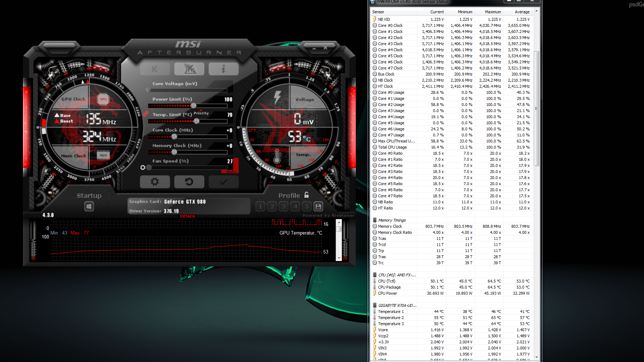Screen dimensions: 644x362
Task: Click the MEM chip icon on gauge
Action: pyautogui.click(x=103, y=155)
